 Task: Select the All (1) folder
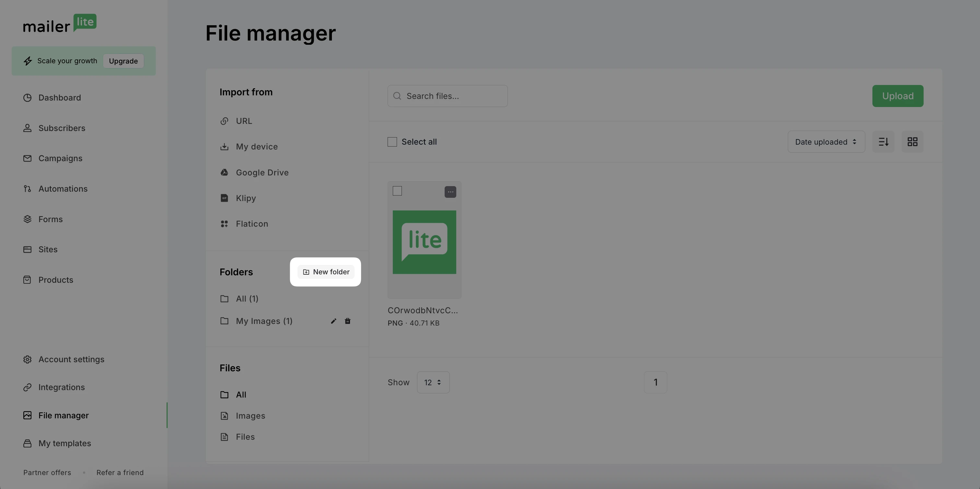247,299
